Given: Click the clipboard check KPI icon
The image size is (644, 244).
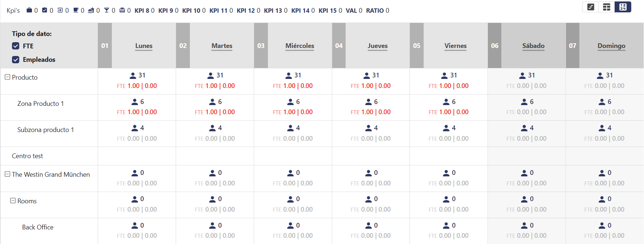Looking at the screenshot, I should point(45,10).
